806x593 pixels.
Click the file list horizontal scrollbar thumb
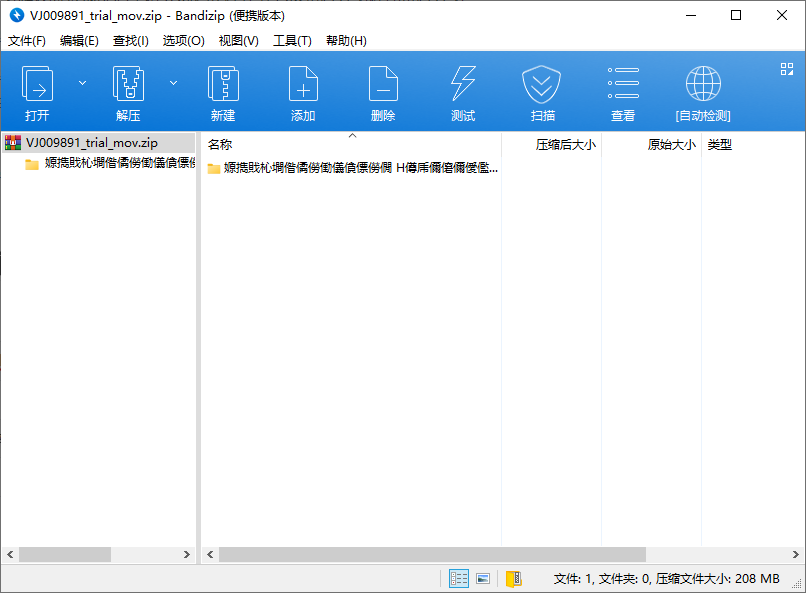432,554
